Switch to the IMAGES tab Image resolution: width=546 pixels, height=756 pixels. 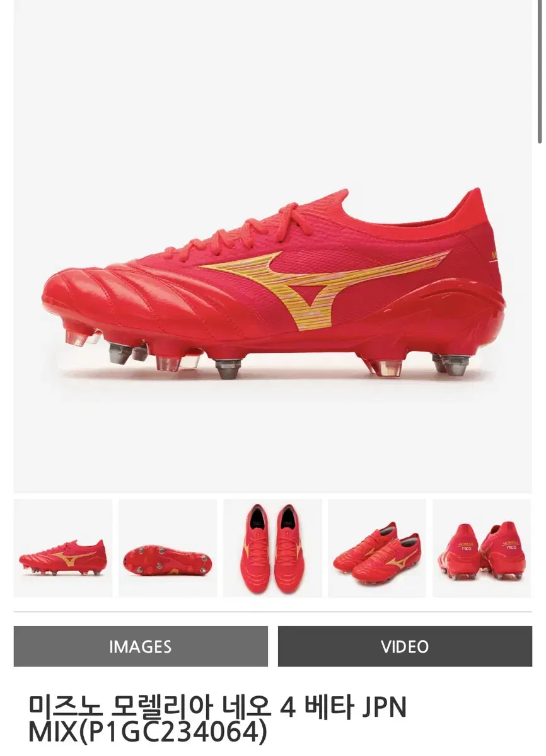coord(141,646)
